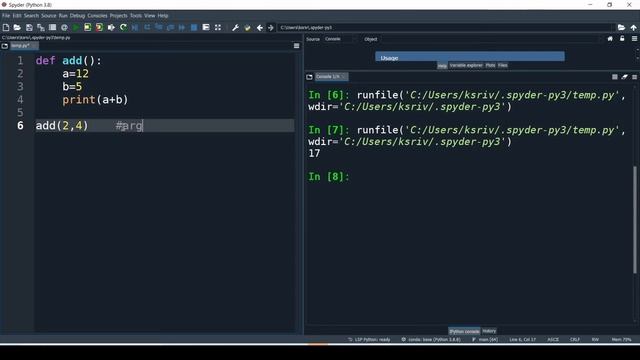Toggle fullscreen mode icon
The image size is (640, 360).
tap(218, 27)
